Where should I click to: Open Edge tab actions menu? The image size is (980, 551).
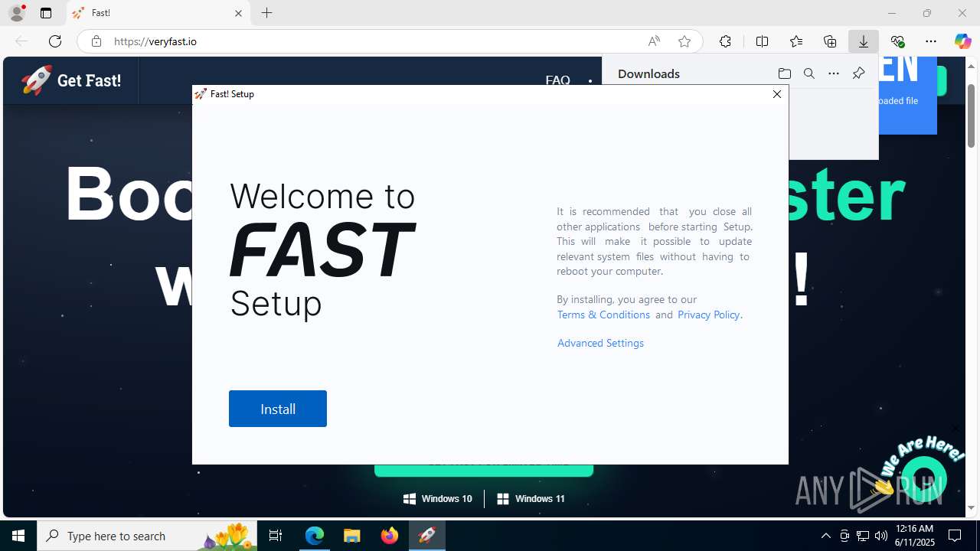coord(46,13)
